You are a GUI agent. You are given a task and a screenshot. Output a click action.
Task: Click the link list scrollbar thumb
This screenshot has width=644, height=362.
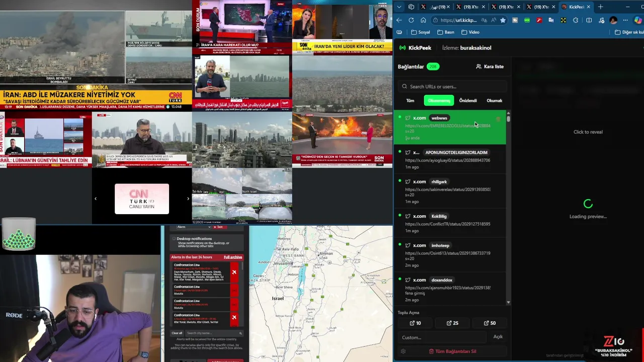click(x=508, y=119)
